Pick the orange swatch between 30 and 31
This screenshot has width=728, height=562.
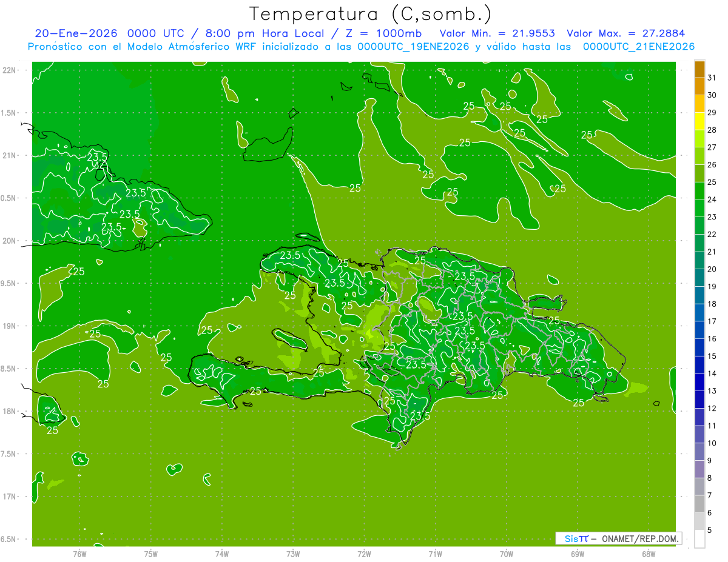[x=700, y=86]
